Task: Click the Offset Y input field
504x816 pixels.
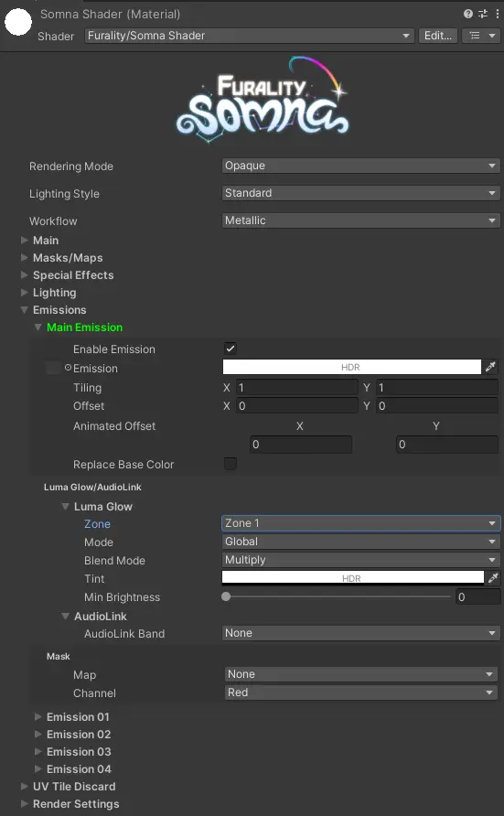Action: click(x=437, y=405)
